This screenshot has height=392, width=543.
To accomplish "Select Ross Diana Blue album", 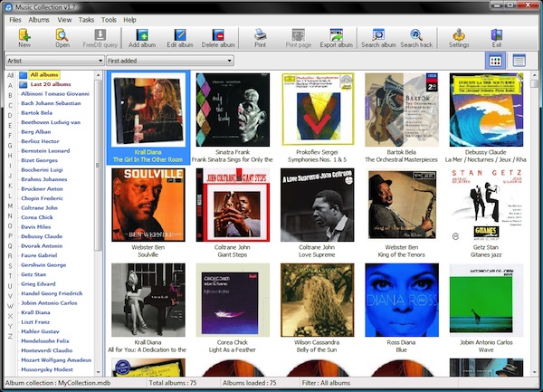I will point(402,300).
